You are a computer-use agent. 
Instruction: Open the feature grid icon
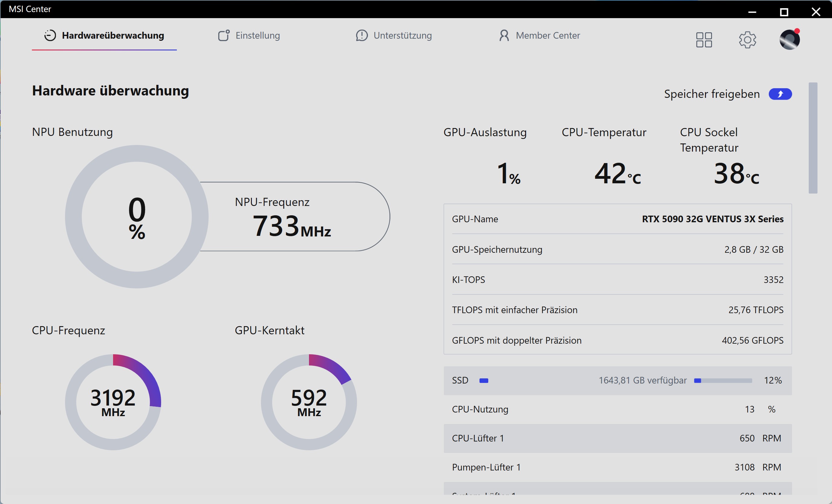point(704,40)
